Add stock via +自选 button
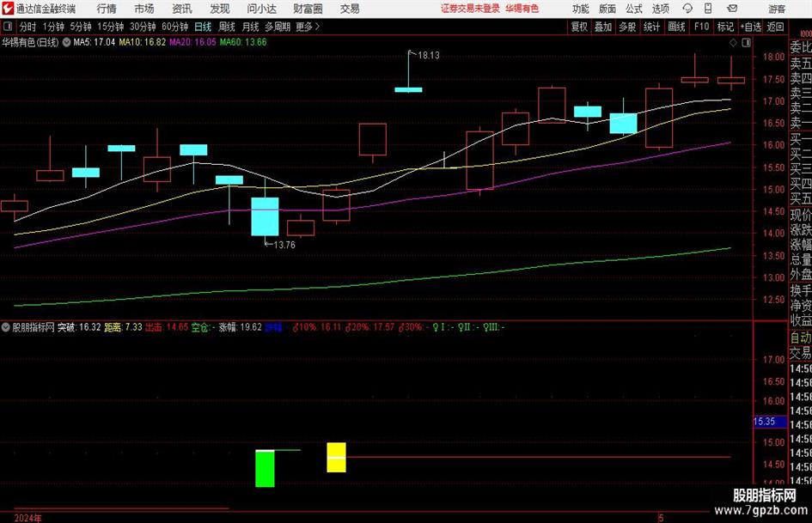Screen dimensions: 812x523 pos(750,27)
